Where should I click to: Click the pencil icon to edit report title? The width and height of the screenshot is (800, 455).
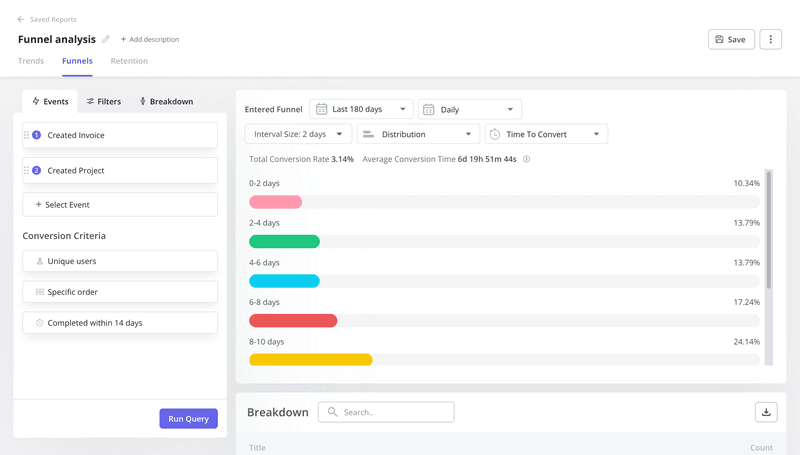tap(106, 39)
